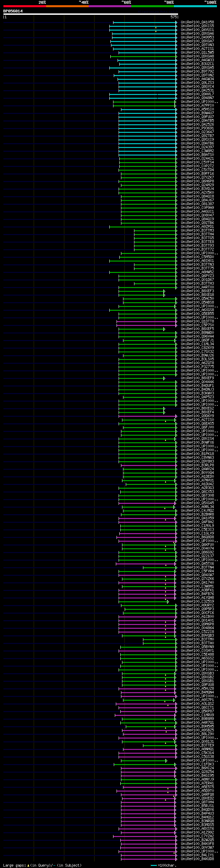Screen dimensions: 220x868
Task: Click the label UniRef100_C5M5D0
Action: [197, 257]
